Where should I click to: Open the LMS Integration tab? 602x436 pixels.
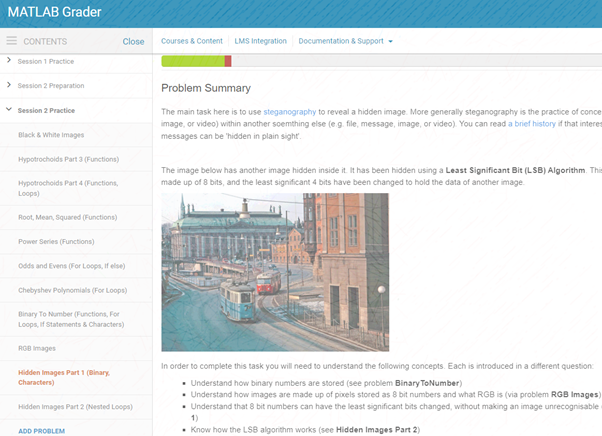[x=260, y=41]
